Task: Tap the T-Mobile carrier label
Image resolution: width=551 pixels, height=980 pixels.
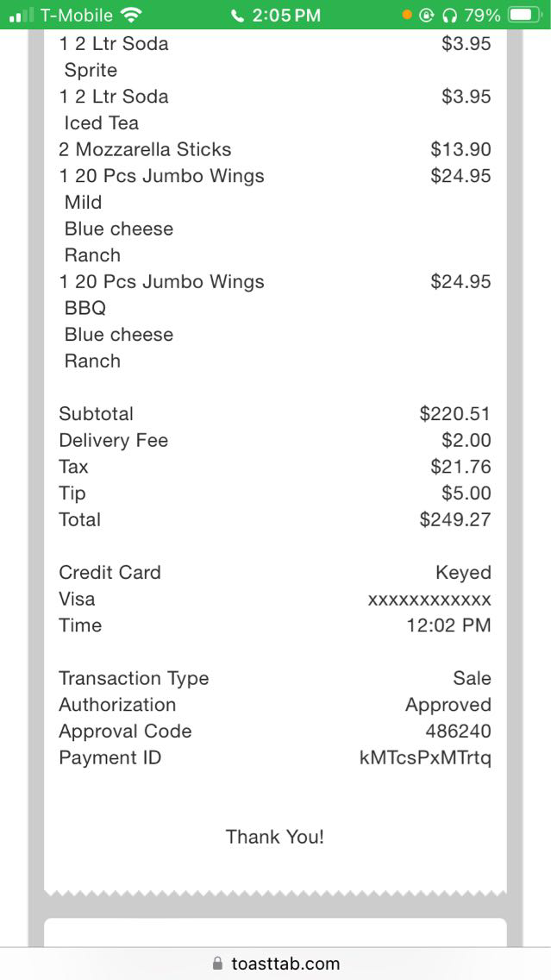Action: [x=76, y=16]
